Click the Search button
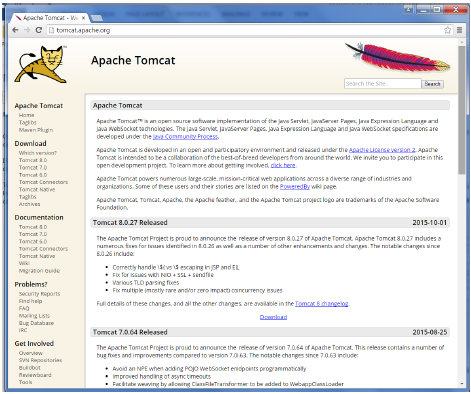This screenshot has height=394, width=471. pos(432,84)
